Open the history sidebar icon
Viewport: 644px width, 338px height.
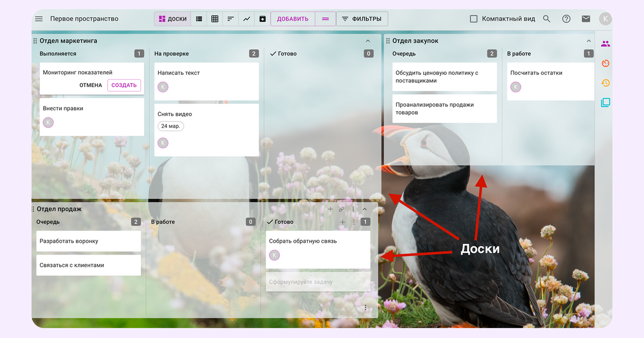click(x=605, y=83)
